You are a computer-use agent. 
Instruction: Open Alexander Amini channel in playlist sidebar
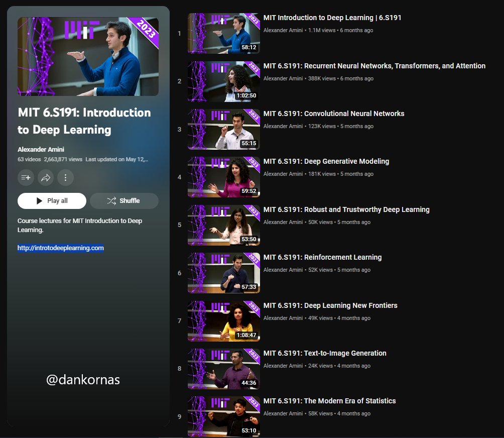pos(41,149)
